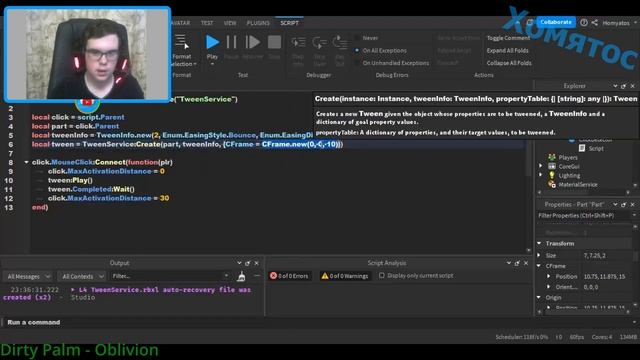Toggle the 0 of 0 Warnings filter

[345, 276]
